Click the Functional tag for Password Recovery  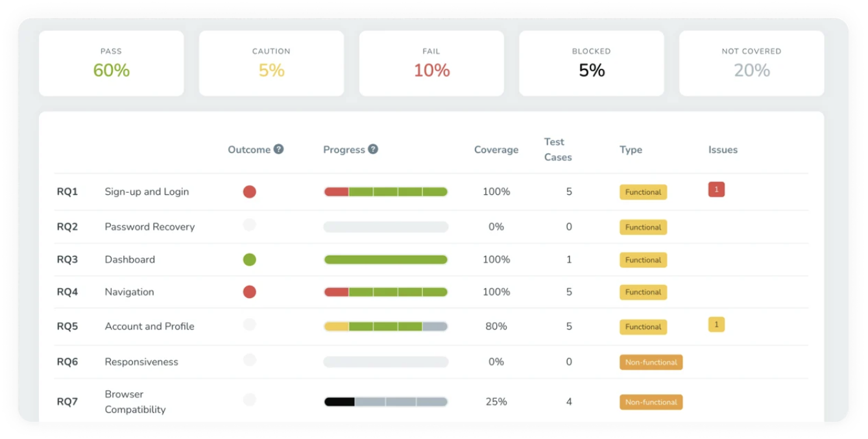coord(643,227)
